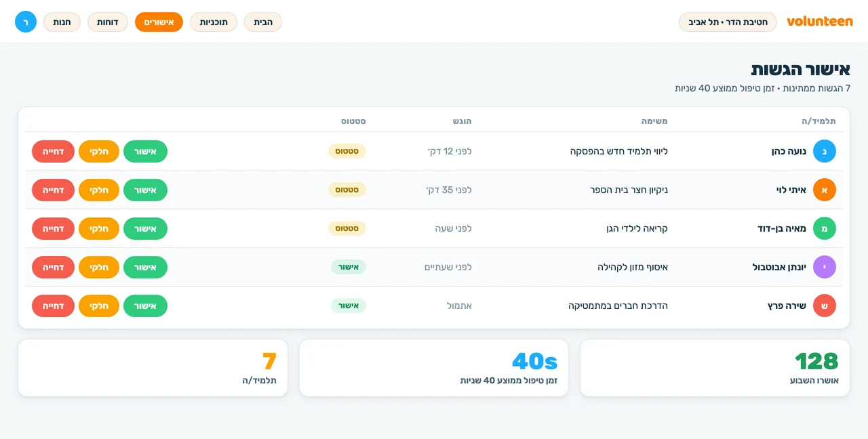Click the אישור status badge for שירה פרץ
This screenshot has width=868, height=439.
349,306
